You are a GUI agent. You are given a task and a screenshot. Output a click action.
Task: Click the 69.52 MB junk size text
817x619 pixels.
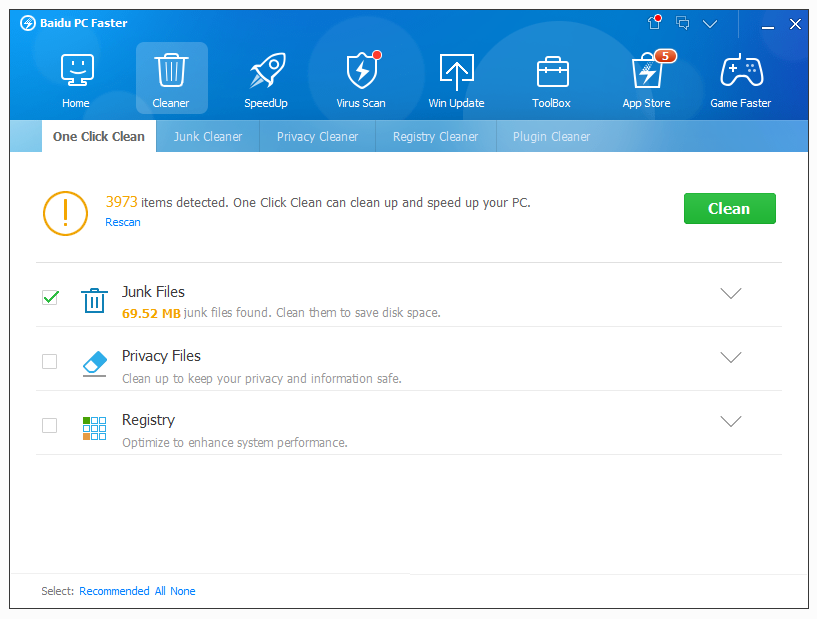pyautogui.click(x=151, y=313)
